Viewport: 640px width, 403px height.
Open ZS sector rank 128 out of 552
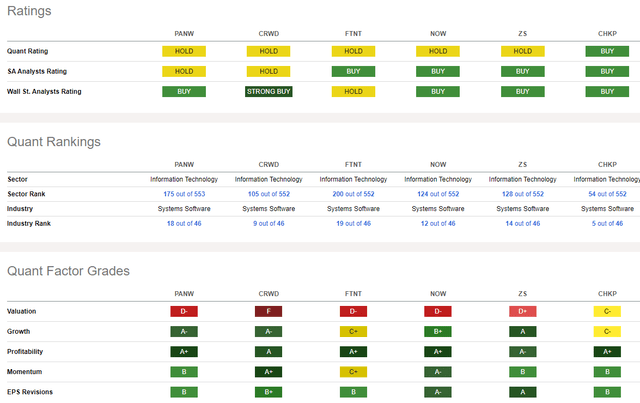(x=523, y=194)
